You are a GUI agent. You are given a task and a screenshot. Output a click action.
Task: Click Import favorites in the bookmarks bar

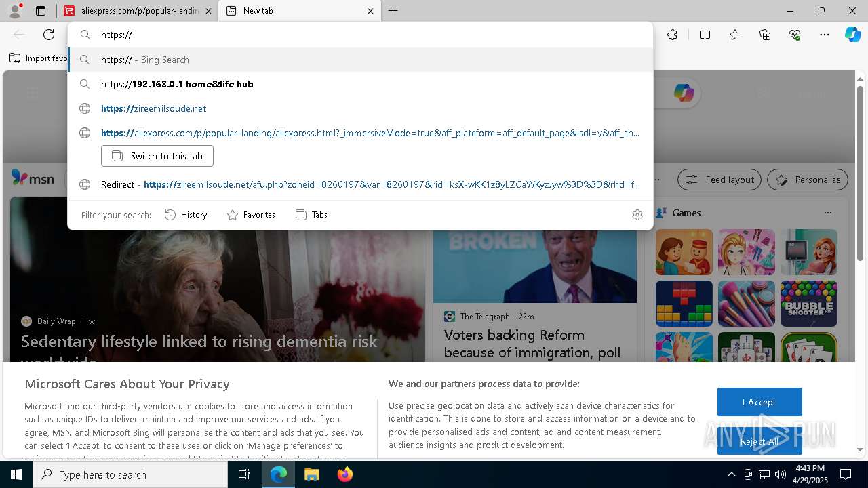click(x=39, y=58)
